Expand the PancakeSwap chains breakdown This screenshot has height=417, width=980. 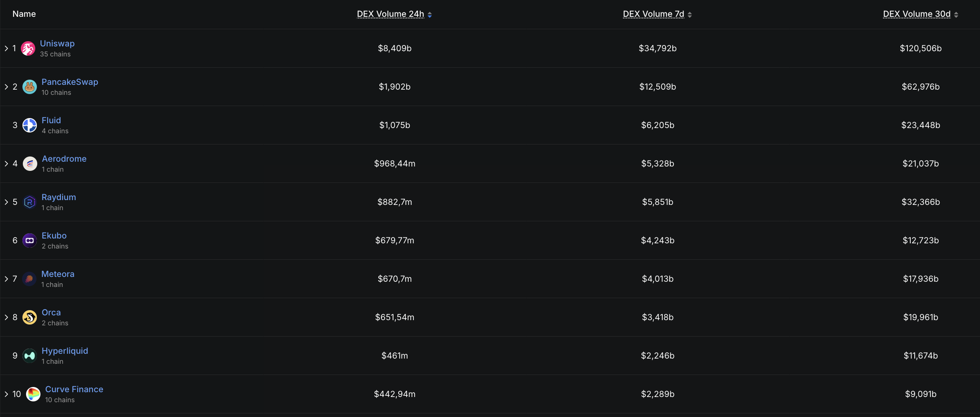point(6,87)
